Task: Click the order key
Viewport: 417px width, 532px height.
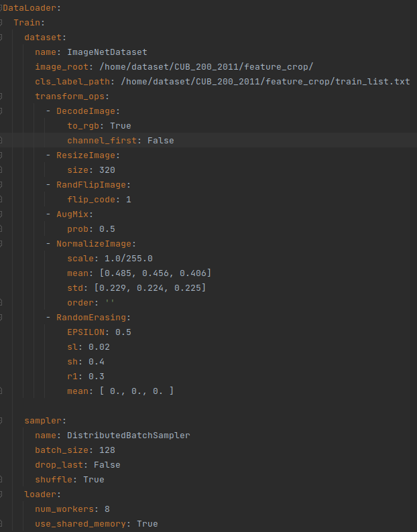Action: [80, 303]
